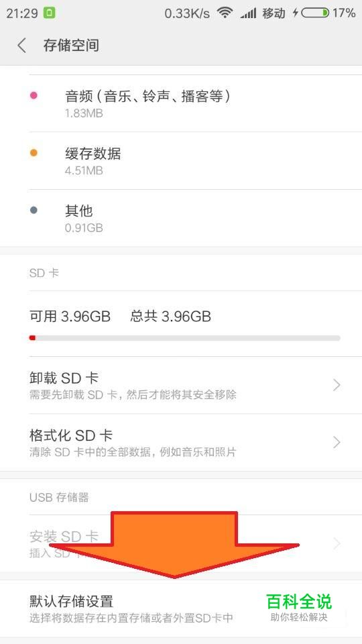Open 默认存储设置 option

click(x=181, y=608)
